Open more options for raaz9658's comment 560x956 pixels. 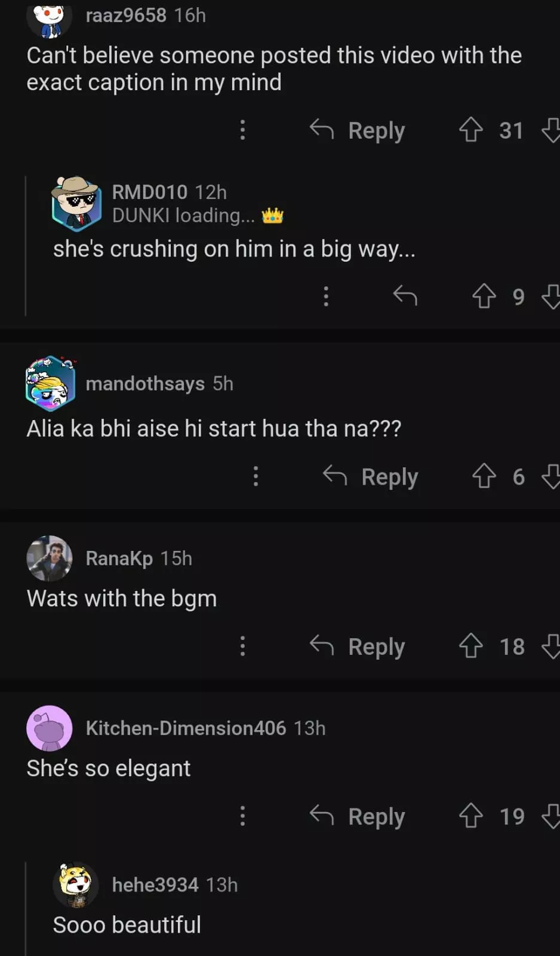click(x=242, y=130)
